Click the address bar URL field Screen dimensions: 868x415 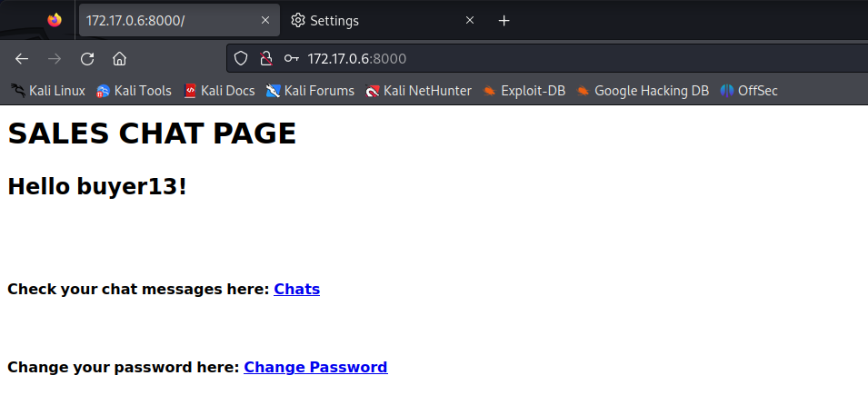(x=545, y=59)
